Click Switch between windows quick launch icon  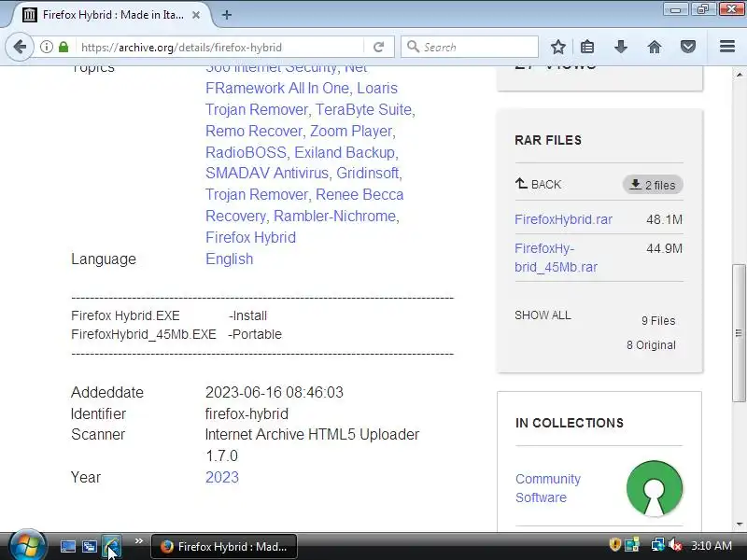coord(90,546)
